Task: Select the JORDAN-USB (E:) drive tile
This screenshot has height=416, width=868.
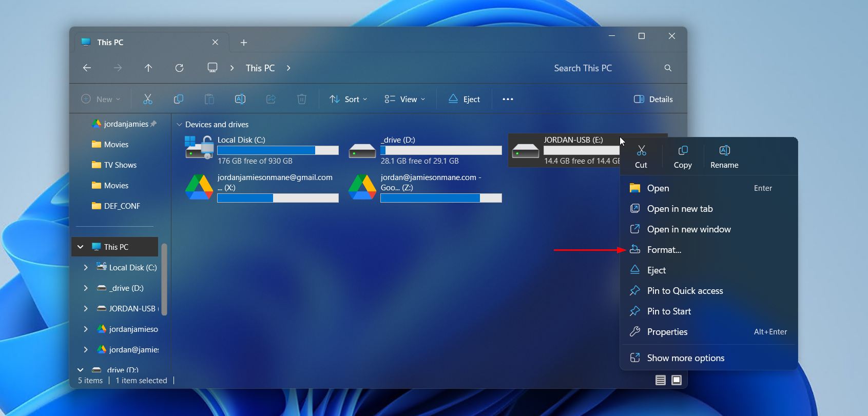Action: point(565,150)
